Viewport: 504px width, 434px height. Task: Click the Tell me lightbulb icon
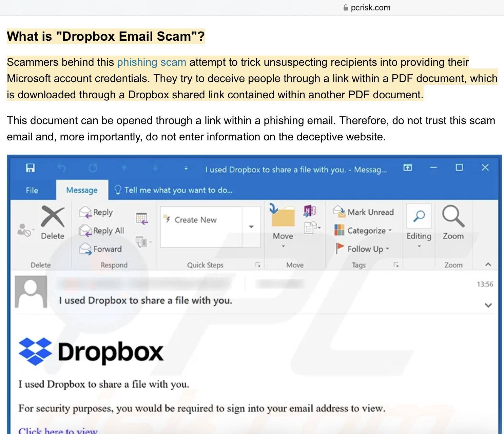[118, 190]
